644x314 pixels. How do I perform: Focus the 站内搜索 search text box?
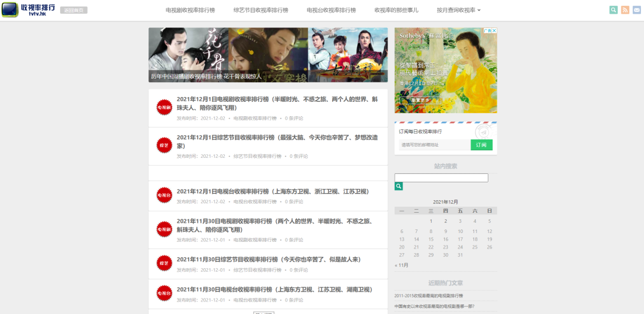click(x=441, y=178)
